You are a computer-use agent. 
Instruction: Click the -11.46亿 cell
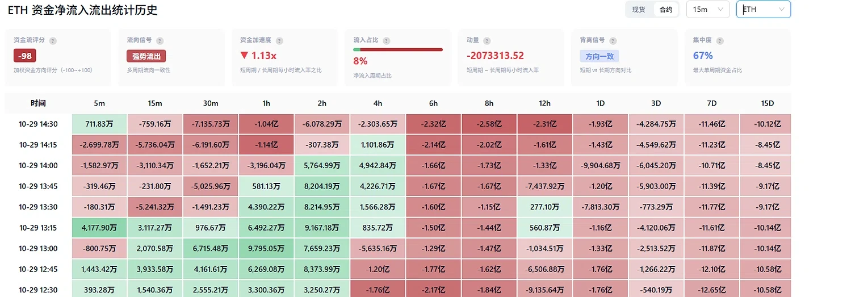[x=712, y=124]
